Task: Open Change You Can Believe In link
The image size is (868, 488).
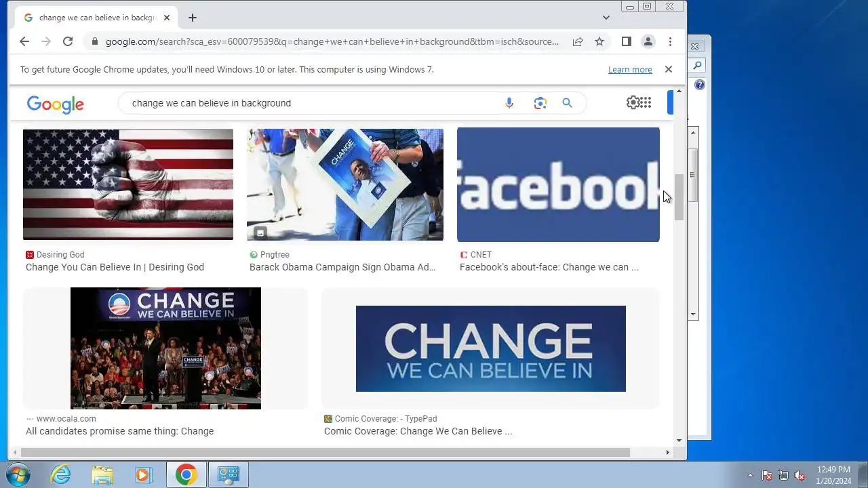Action: coord(115,267)
